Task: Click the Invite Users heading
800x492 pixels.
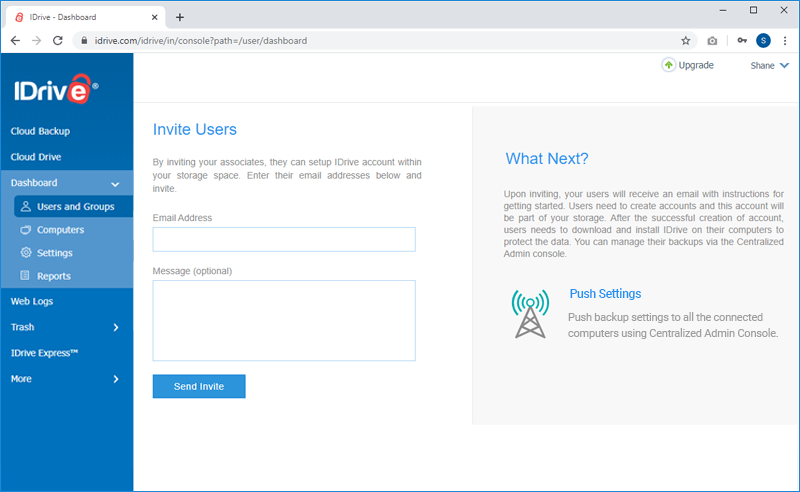Action: point(194,130)
